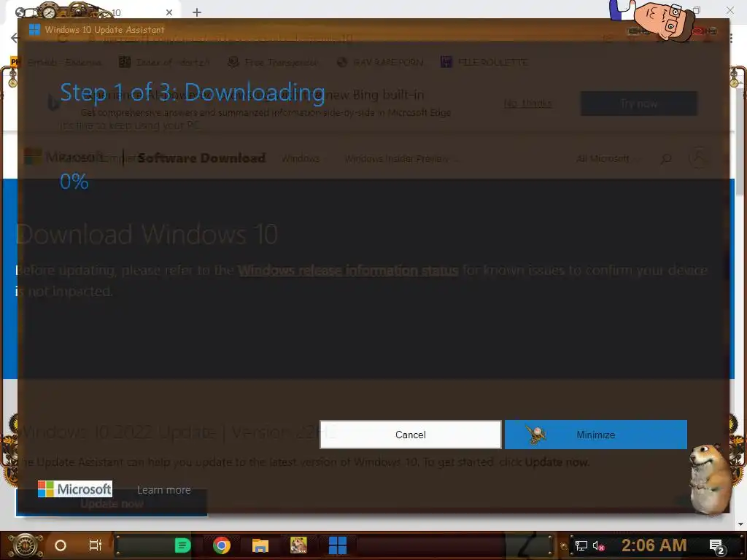Open the steampunk Start menu button
Viewport: 747px width, 560px height.
26,545
